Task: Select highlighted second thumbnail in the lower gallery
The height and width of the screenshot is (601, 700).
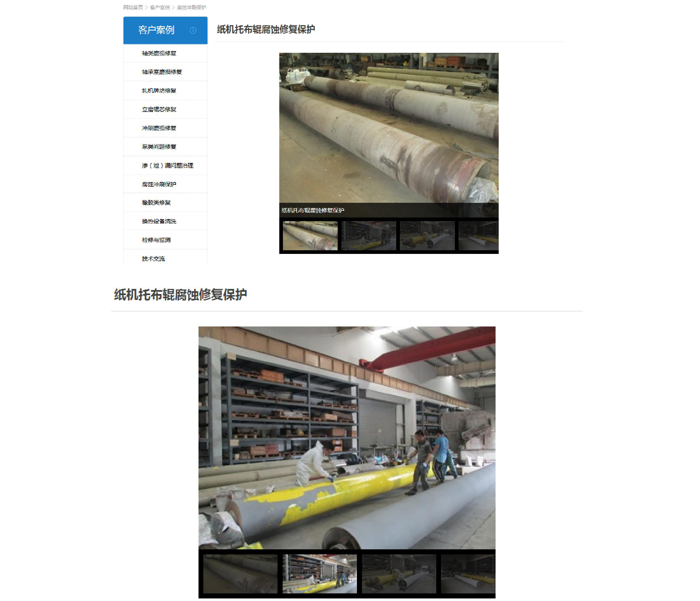Action: 320,574
